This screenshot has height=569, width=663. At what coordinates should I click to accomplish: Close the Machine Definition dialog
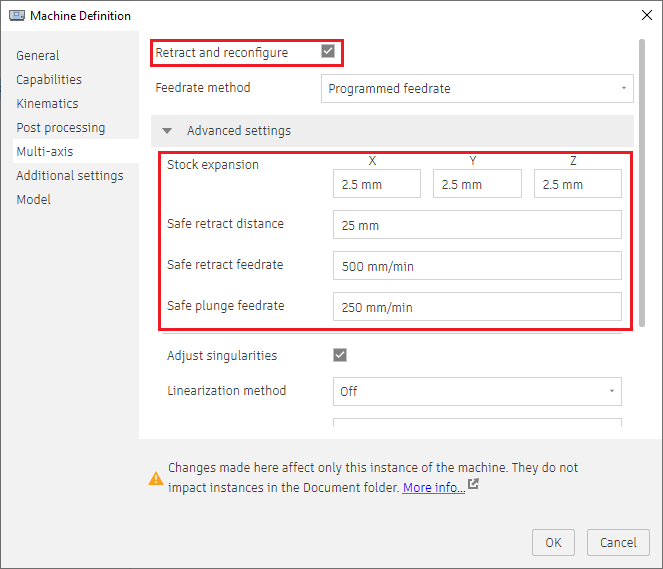(647, 15)
